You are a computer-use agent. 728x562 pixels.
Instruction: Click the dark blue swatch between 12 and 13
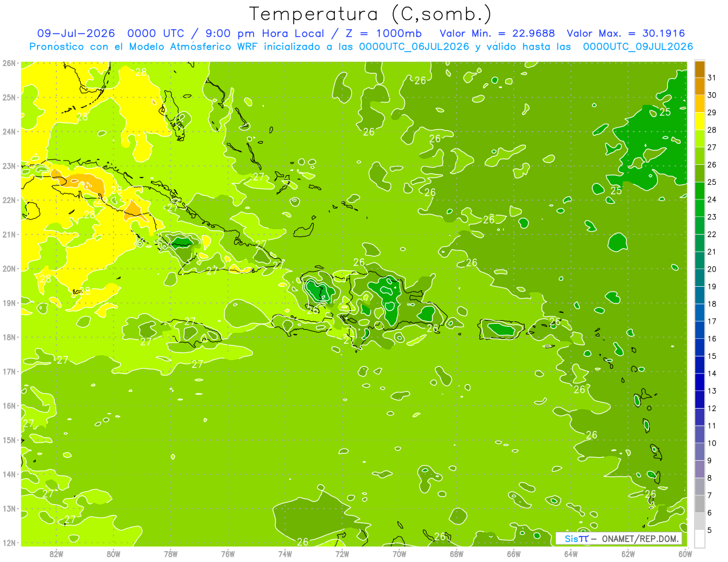pos(699,400)
